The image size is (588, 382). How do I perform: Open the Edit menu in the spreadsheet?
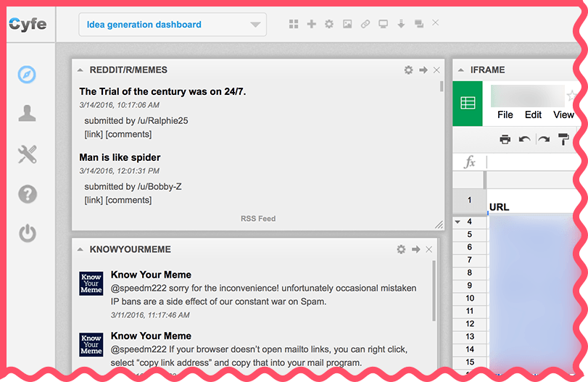pyautogui.click(x=533, y=115)
